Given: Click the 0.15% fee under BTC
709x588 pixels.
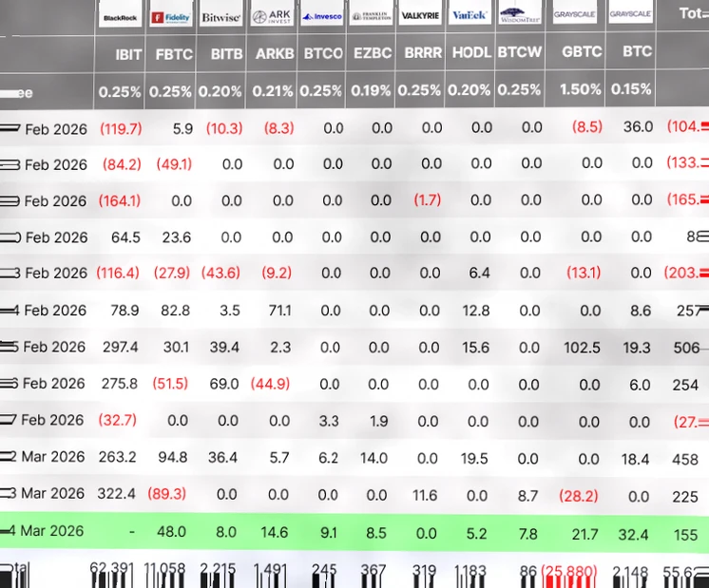Looking at the screenshot, I should 631,89.
